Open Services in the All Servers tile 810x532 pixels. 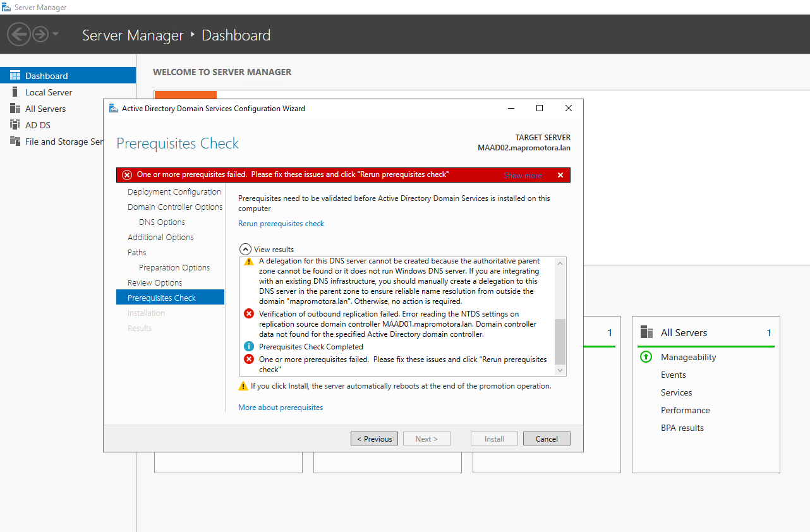coord(677,392)
